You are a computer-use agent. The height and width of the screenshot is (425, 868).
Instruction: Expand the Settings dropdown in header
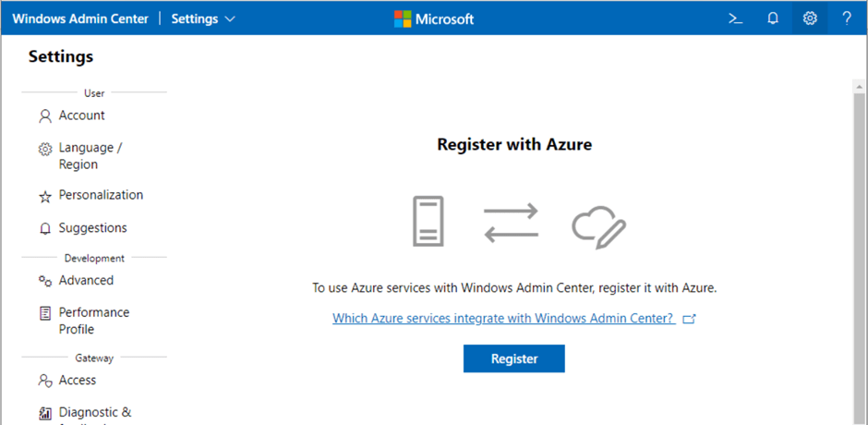tap(203, 18)
